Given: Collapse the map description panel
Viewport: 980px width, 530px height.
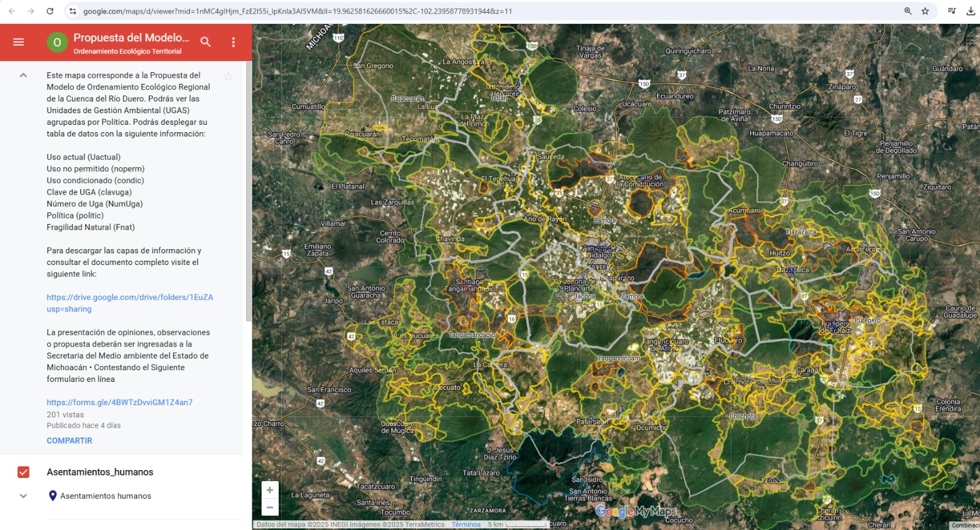Looking at the screenshot, I should (23, 75).
